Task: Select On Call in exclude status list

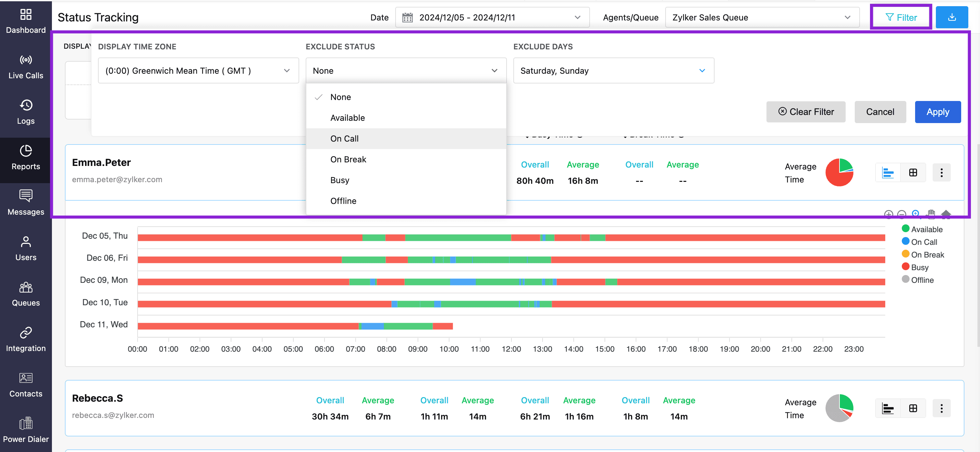Action: tap(344, 139)
